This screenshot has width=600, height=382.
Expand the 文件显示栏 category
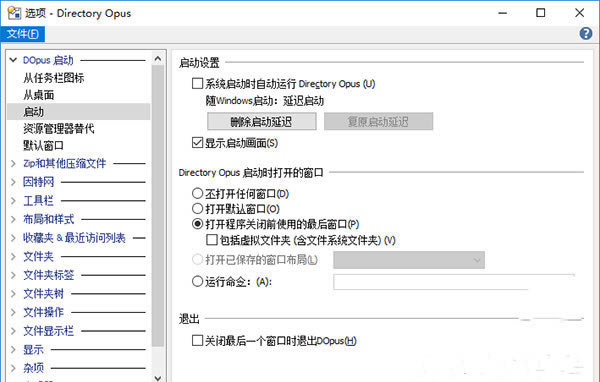[13, 331]
